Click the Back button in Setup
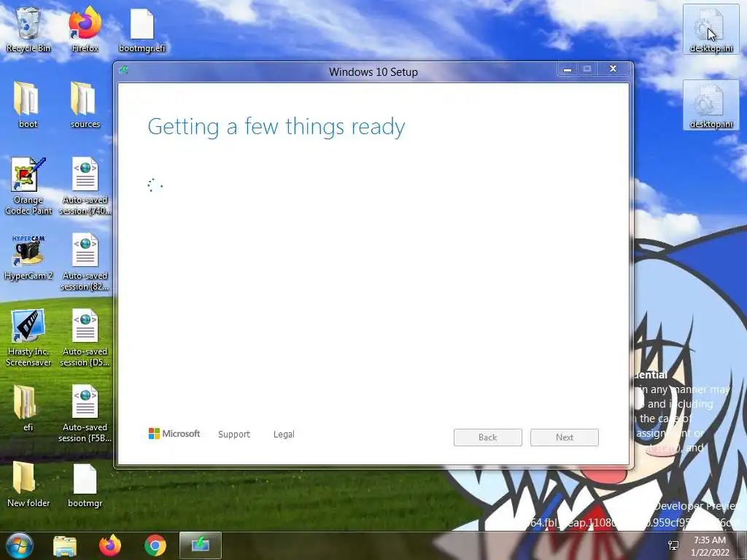 tap(488, 437)
